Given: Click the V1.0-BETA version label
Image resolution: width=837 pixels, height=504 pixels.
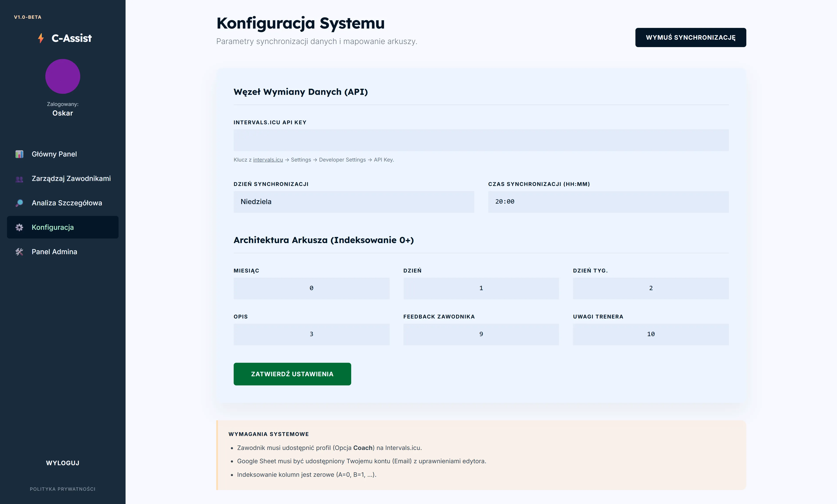Looking at the screenshot, I should tap(27, 17).
